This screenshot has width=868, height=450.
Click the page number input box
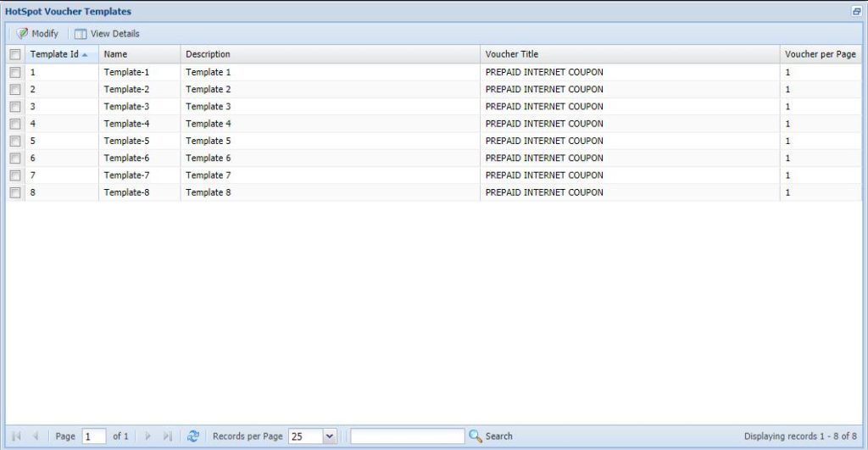(x=93, y=436)
